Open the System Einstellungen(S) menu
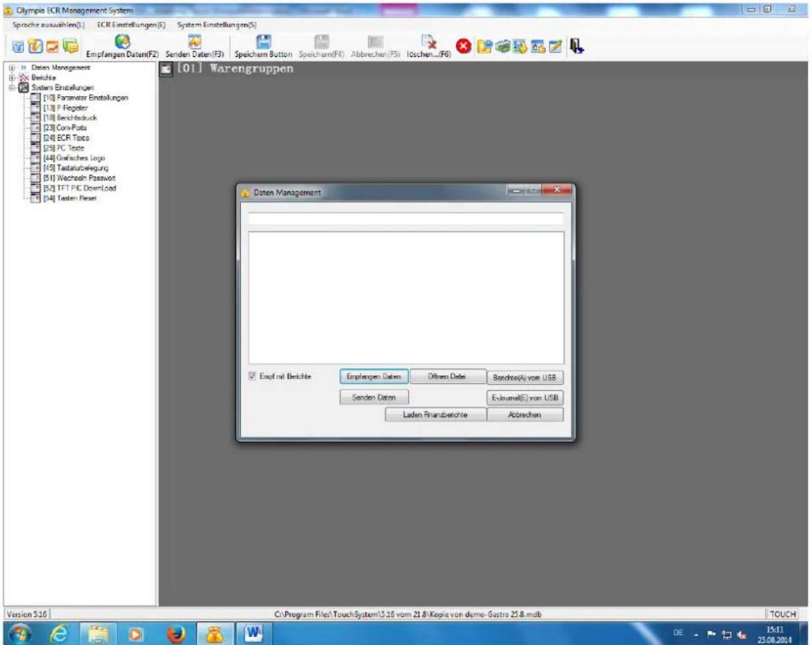 click(217, 25)
